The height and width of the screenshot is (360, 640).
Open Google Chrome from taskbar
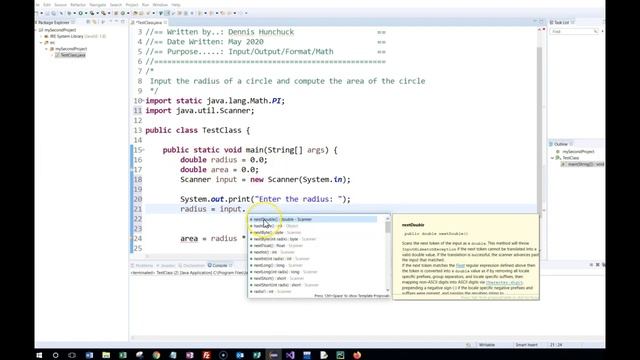coord(156,355)
